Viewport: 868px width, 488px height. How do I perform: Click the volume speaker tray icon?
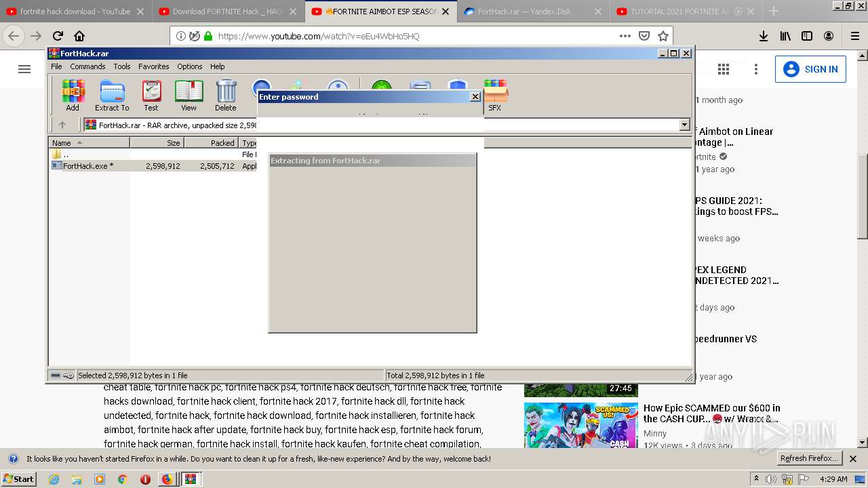[x=772, y=479]
